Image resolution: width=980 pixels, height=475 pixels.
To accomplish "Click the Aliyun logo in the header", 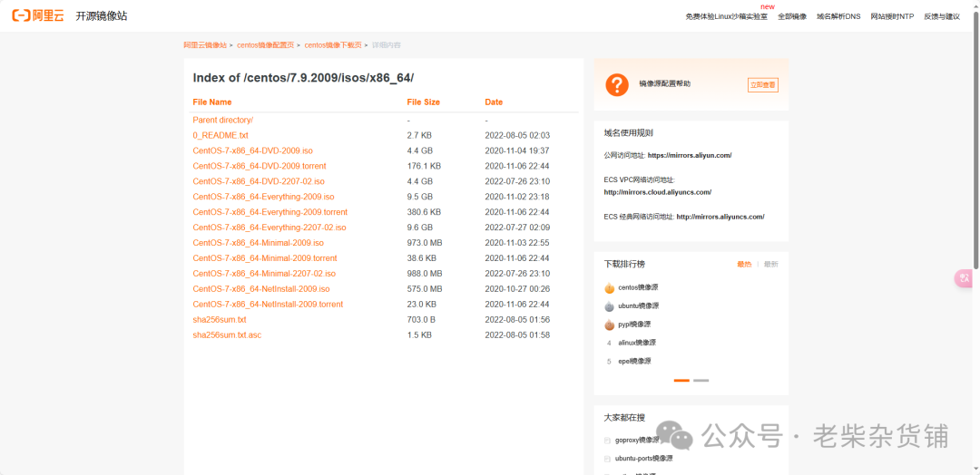I will pos(38,15).
